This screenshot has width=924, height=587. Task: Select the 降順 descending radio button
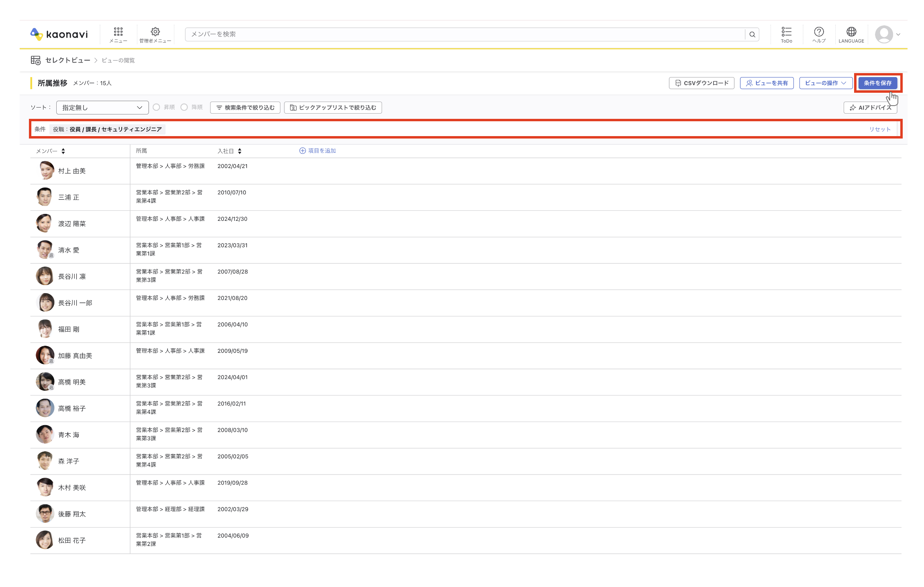click(x=184, y=107)
